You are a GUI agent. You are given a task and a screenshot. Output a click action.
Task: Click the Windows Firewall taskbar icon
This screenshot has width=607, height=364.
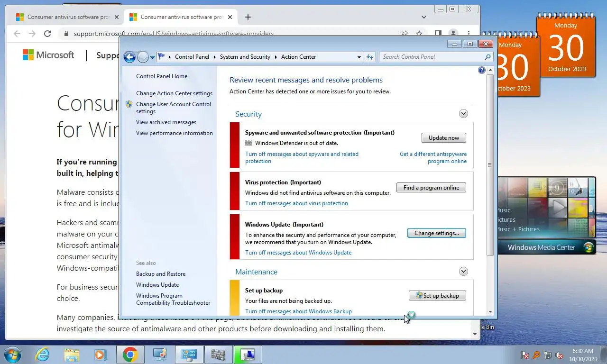tap(218, 355)
